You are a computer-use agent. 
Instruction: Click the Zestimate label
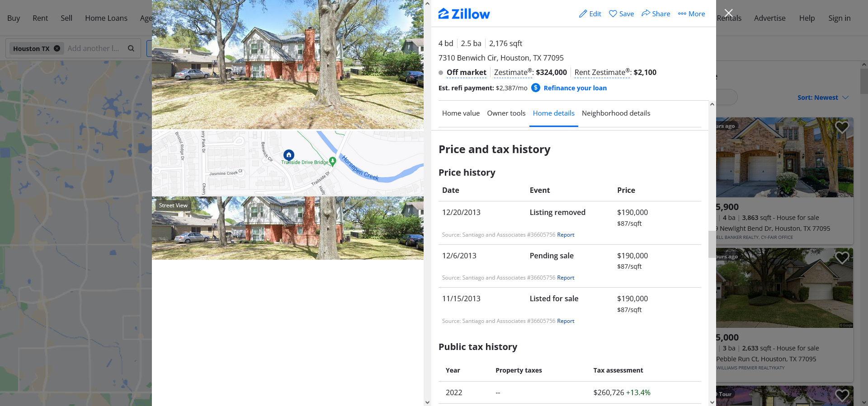513,72
